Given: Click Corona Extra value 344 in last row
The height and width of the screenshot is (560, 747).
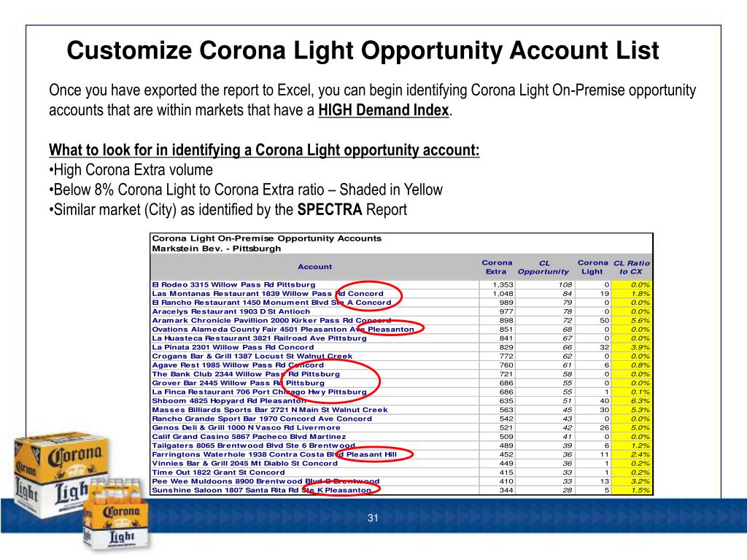Looking at the screenshot, I should 506,490.
